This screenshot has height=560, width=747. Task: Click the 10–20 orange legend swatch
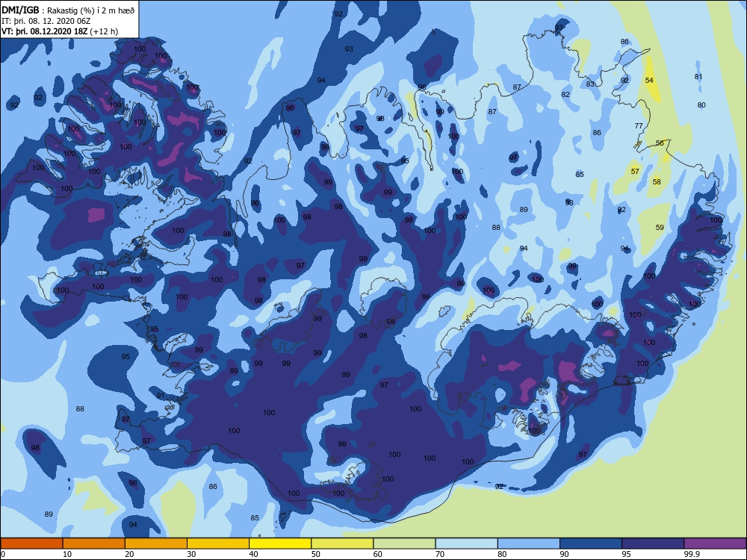point(94,544)
